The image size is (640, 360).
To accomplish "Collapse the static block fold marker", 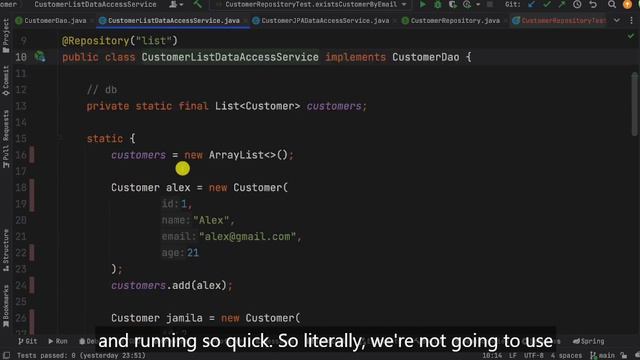I will [60, 138].
